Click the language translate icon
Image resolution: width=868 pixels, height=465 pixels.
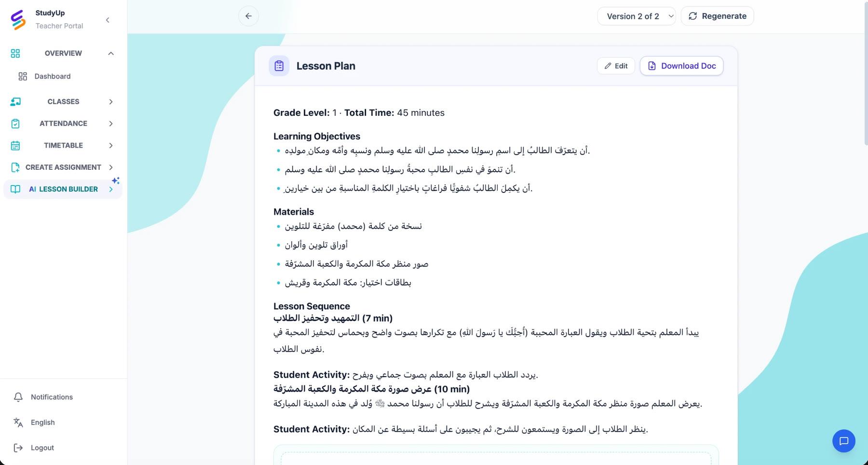tap(18, 423)
